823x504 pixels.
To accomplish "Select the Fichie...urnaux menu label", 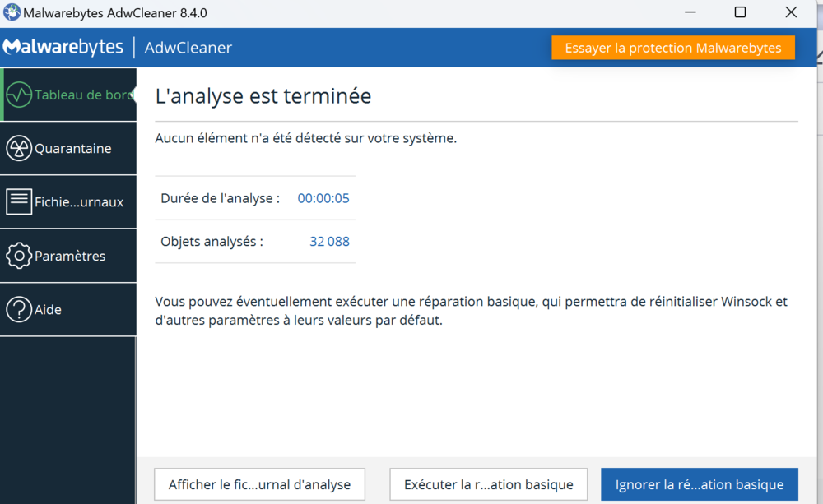I will tap(79, 202).
